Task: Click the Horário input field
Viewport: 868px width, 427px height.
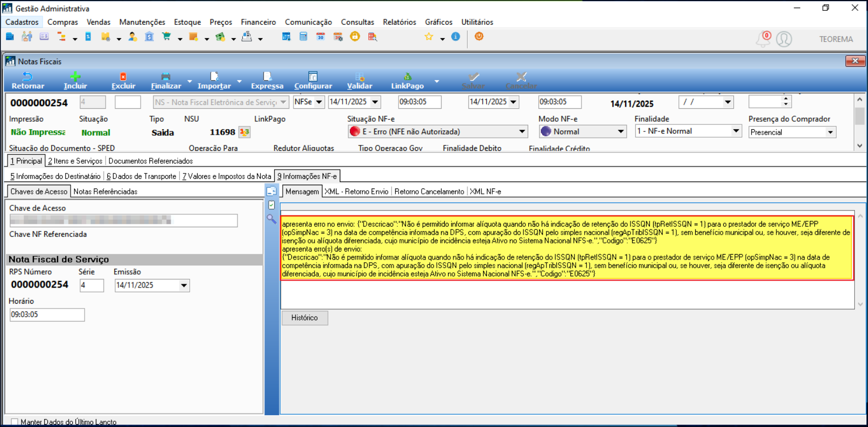Action: pos(47,315)
